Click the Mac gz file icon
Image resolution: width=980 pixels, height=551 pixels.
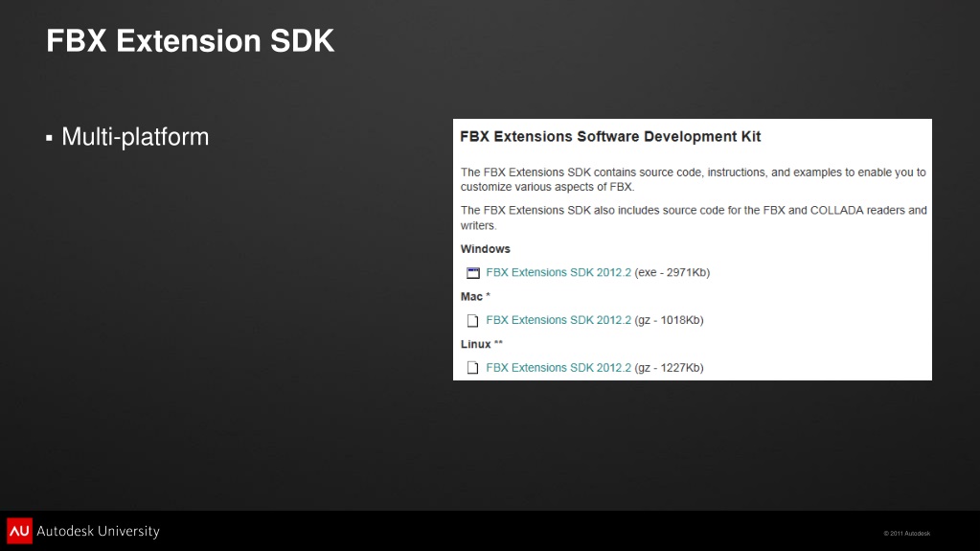point(472,321)
